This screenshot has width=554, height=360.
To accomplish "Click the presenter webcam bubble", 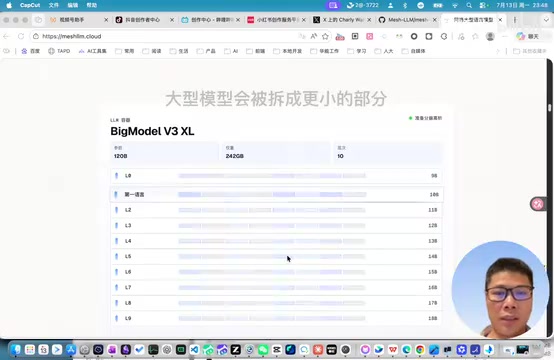I will [499, 290].
